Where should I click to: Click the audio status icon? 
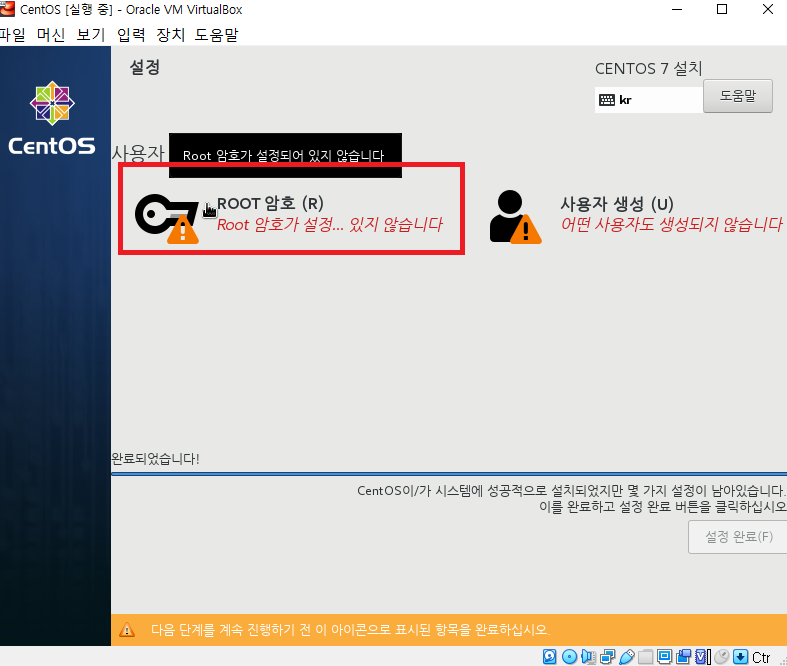(588, 656)
